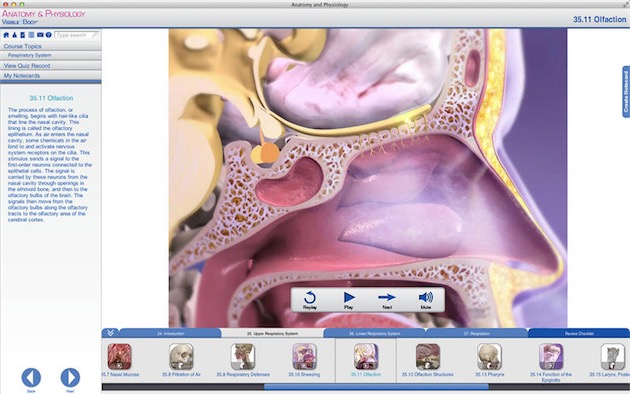Image resolution: width=630 pixels, height=394 pixels.
Task: Open the mail envelope icon
Action: pyautogui.click(x=40, y=35)
